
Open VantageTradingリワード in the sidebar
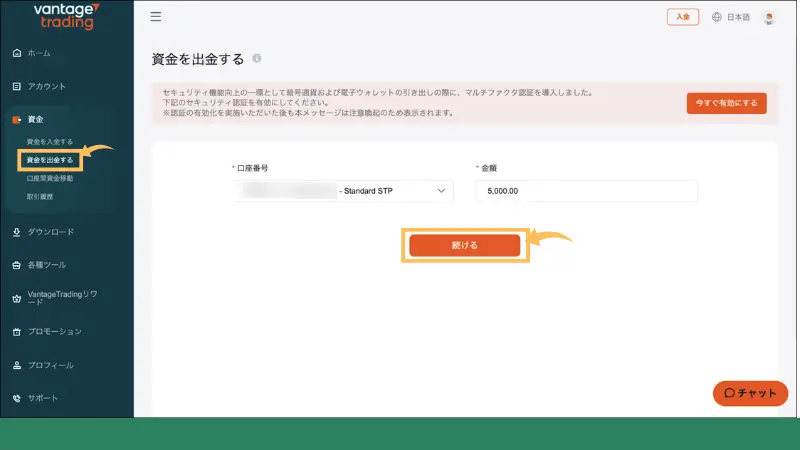pyautogui.click(x=62, y=298)
